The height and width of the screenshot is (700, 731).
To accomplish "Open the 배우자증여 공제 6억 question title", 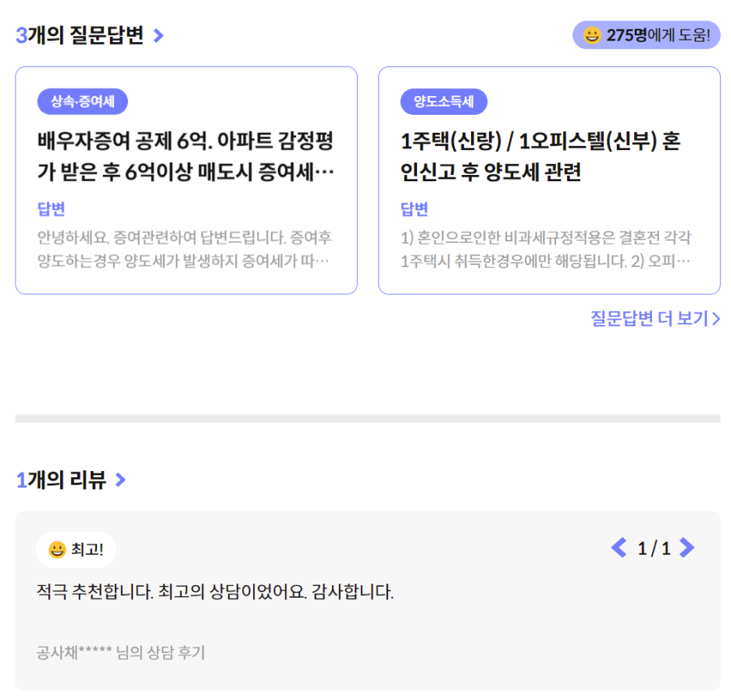I will coord(186,156).
